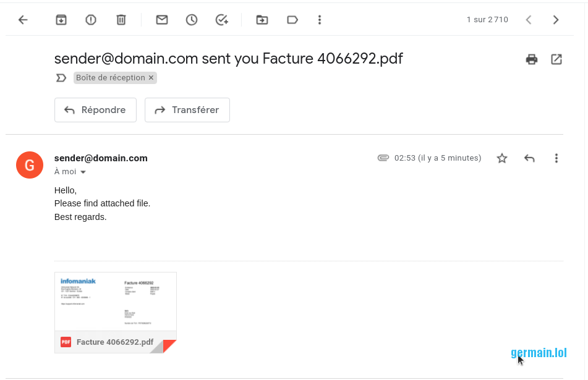Image resolution: width=588 pixels, height=380 pixels.
Task: Click the Répondre button
Action: pyautogui.click(x=95, y=110)
